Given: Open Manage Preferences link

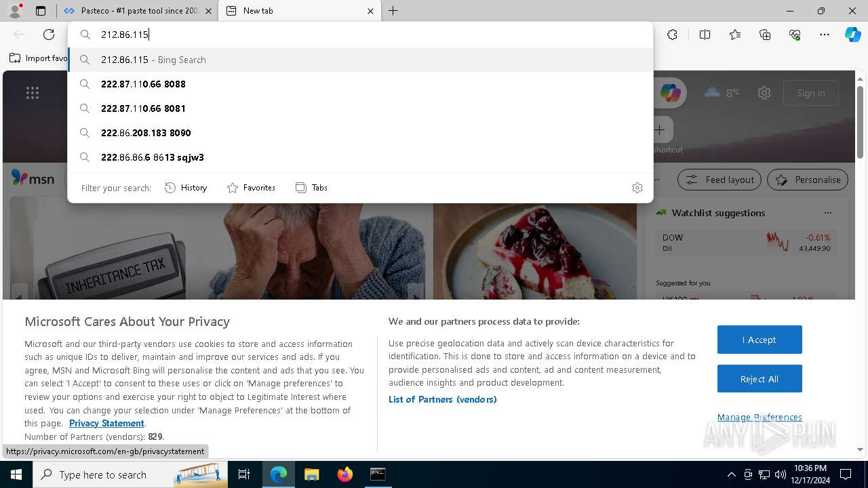Looking at the screenshot, I should [759, 417].
